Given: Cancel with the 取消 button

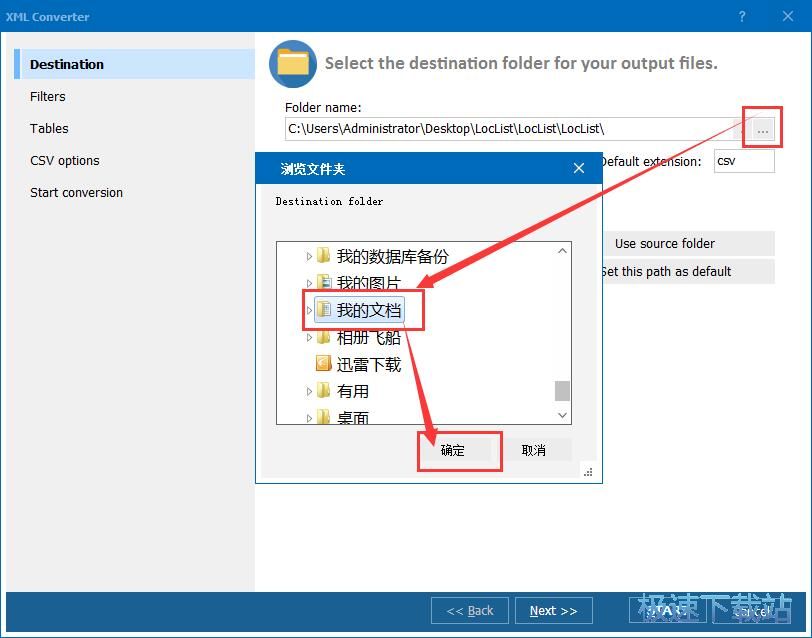Looking at the screenshot, I should click(x=533, y=450).
